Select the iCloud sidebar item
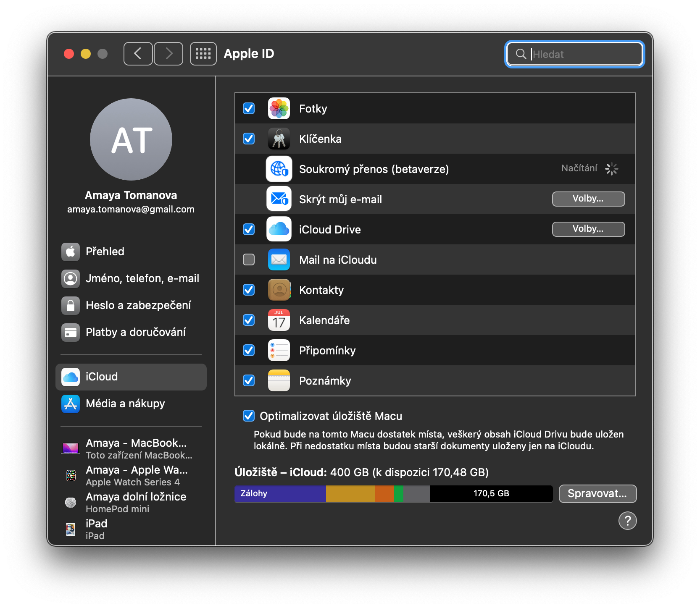Viewport: 700px width, 608px height. (x=131, y=377)
